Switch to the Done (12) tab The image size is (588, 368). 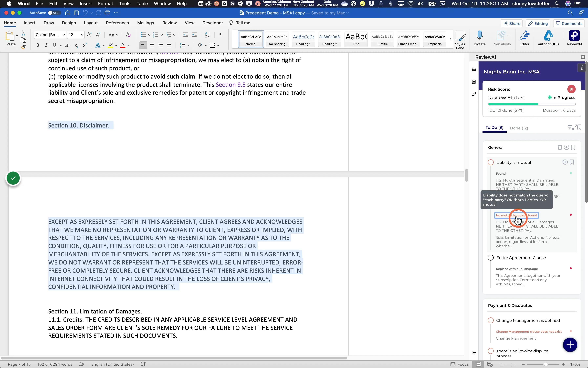tap(519, 128)
